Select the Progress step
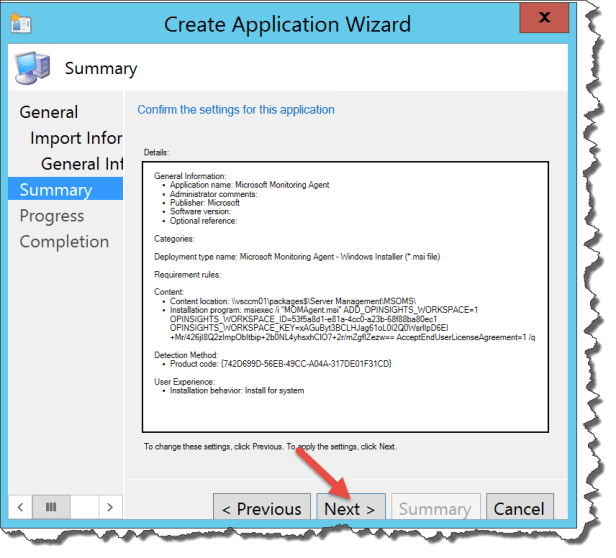The height and width of the screenshot is (558, 616). click(52, 216)
